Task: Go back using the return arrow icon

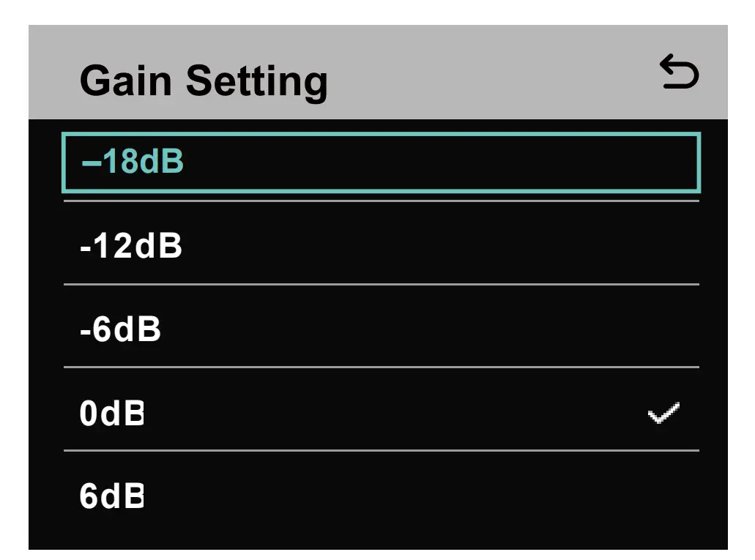Action: click(x=679, y=74)
